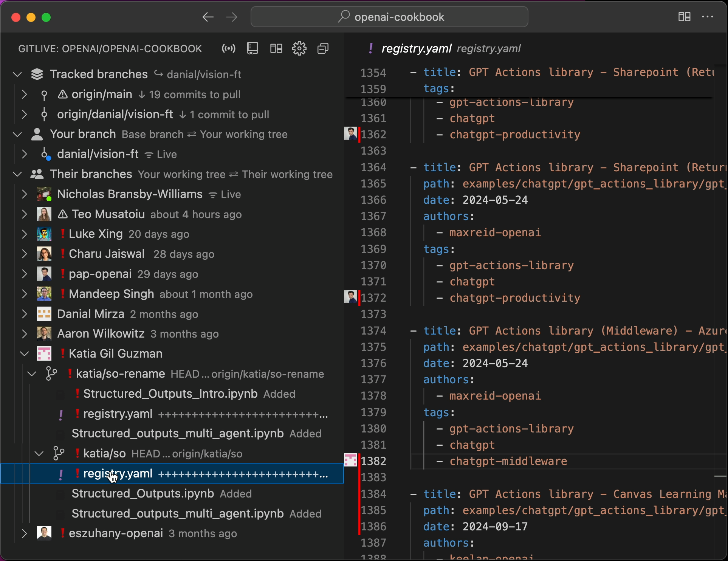Toggle editor layout icon in title bar
Viewport: 728px width, 561px height.
coord(684,17)
